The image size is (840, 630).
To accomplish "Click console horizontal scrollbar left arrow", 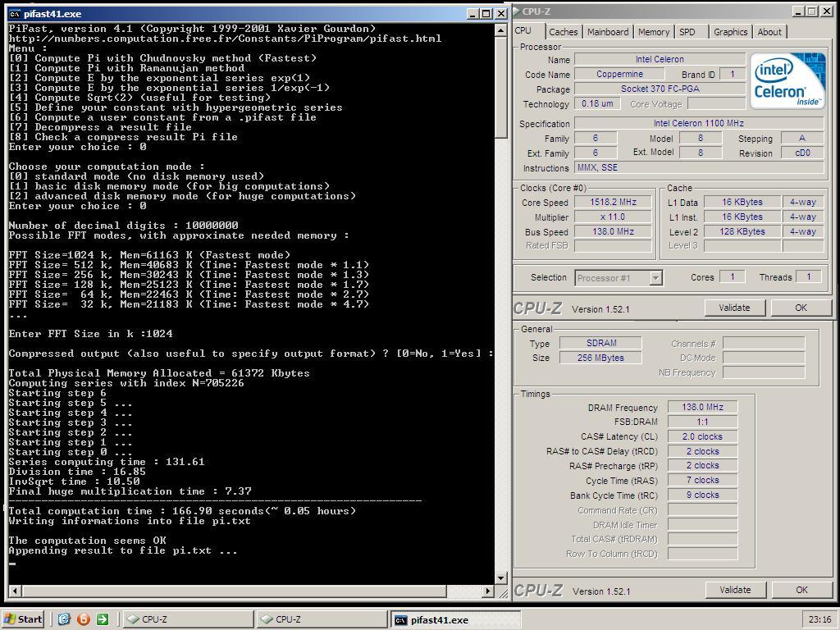I will [x=15, y=591].
